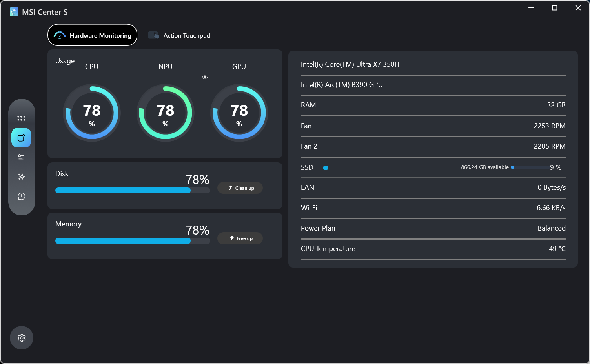590x364 pixels.
Task: Click the SSD drive indicator icon
Action: [325, 168]
